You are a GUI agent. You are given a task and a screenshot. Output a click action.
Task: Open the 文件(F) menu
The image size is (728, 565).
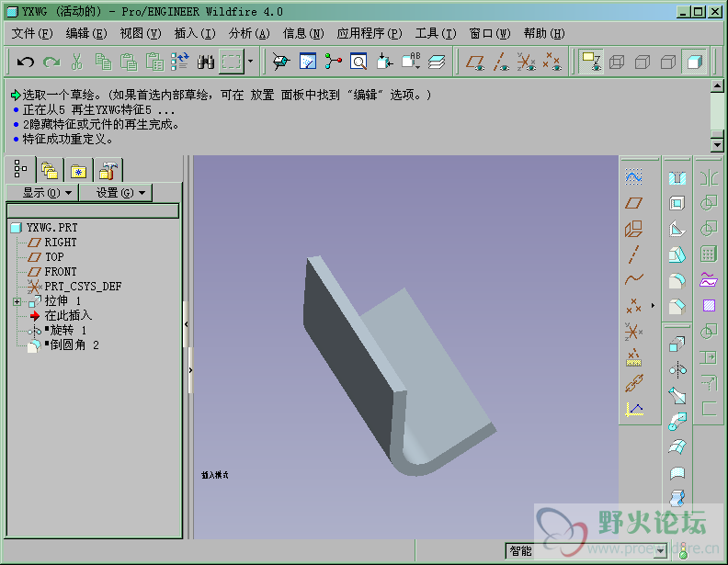click(x=31, y=33)
